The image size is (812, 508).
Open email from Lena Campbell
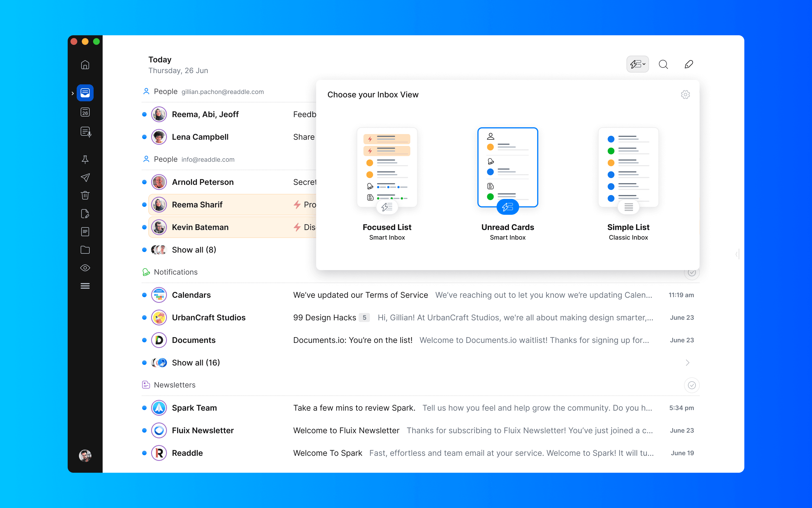(x=229, y=137)
